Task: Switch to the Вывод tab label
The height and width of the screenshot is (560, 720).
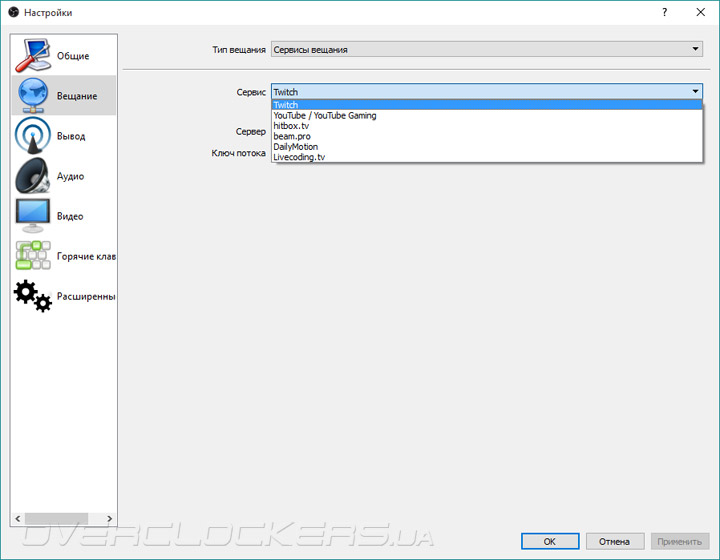Action: [x=71, y=136]
